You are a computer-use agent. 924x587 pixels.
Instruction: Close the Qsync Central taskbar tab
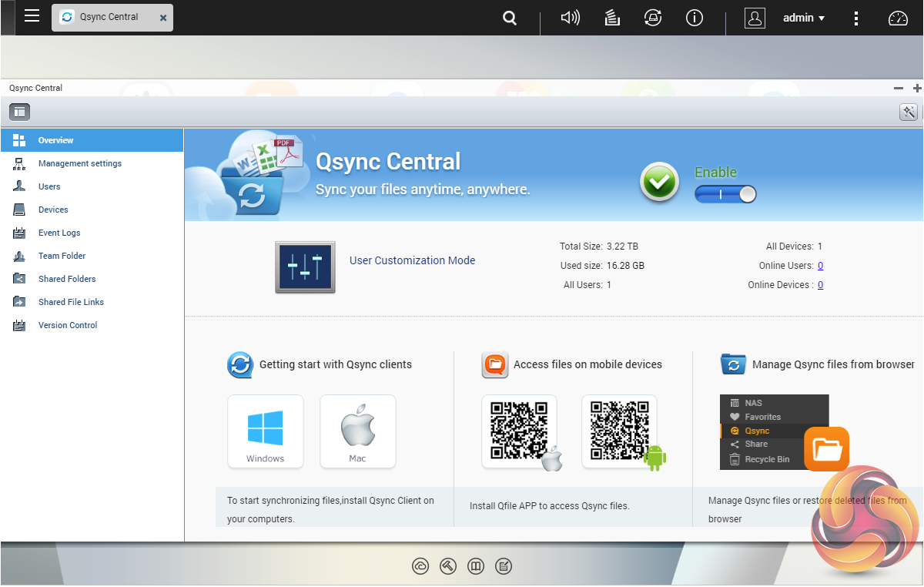click(163, 18)
